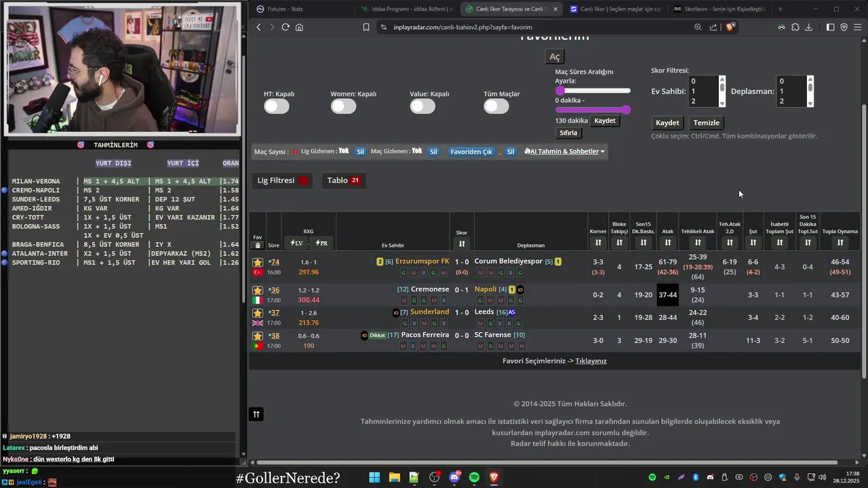Sort by the Teh.Atak 2.D column arrows

[730, 243]
